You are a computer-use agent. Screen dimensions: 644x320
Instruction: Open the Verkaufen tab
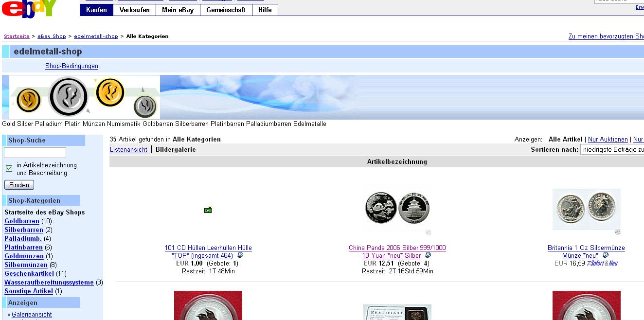tap(135, 10)
